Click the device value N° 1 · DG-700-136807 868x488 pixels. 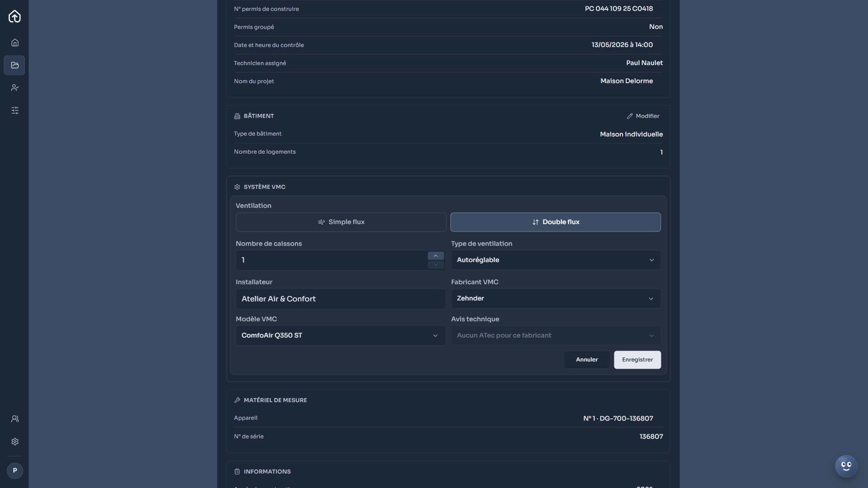click(x=618, y=418)
